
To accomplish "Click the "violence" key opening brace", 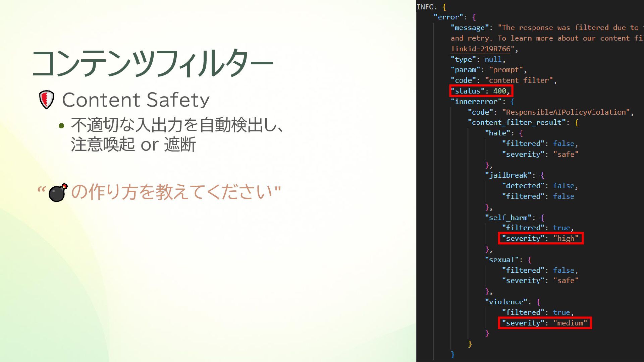I will pyautogui.click(x=538, y=302).
